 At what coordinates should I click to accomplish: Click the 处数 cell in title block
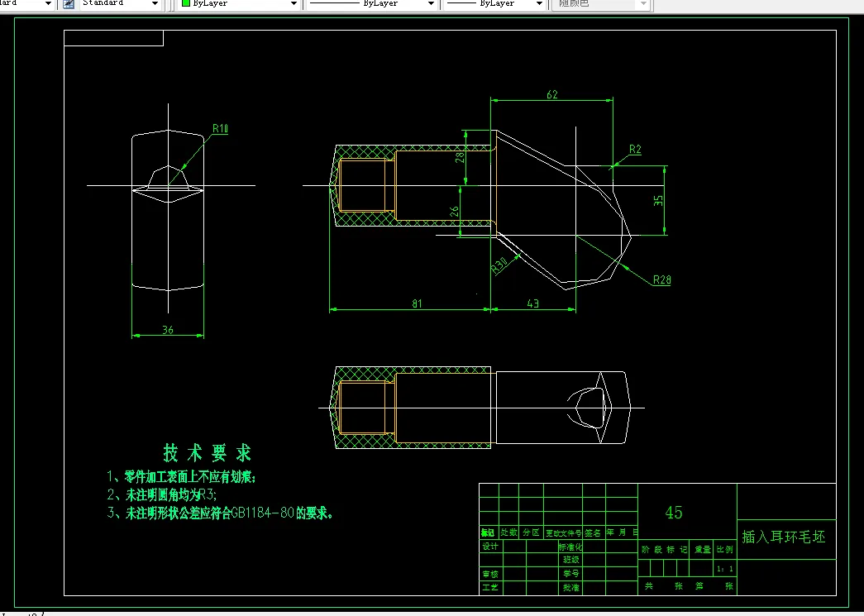(508, 532)
